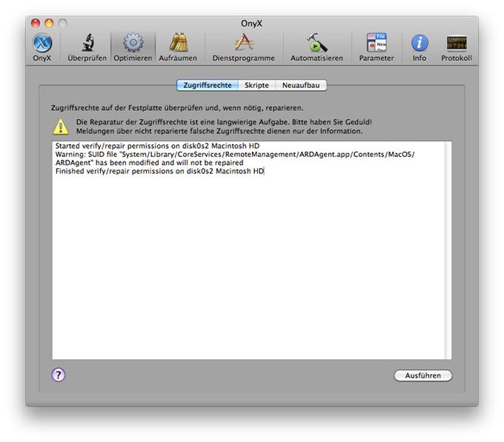Switch to the Zugriffsrechte tab
The height and width of the screenshot is (442, 504).
point(208,85)
